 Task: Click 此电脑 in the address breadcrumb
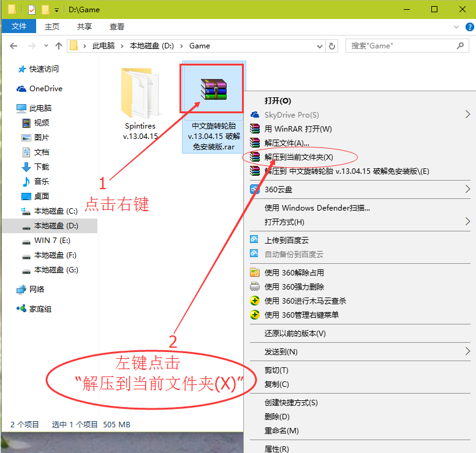104,46
